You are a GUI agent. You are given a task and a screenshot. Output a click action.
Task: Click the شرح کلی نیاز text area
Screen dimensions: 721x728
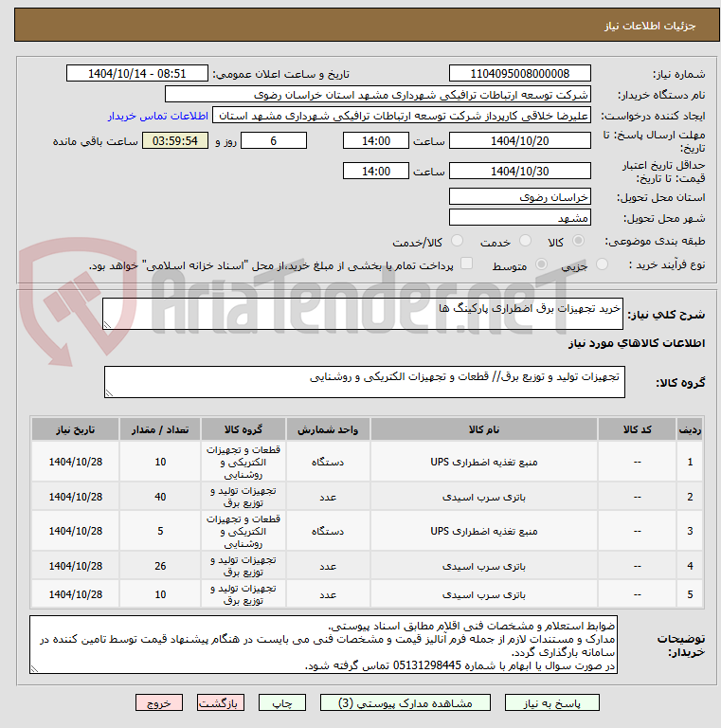click(x=363, y=314)
